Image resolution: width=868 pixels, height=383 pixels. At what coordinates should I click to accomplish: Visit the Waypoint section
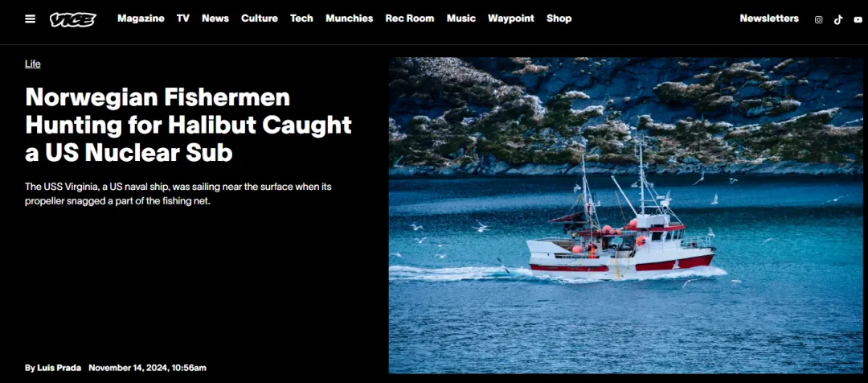(511, 19)
